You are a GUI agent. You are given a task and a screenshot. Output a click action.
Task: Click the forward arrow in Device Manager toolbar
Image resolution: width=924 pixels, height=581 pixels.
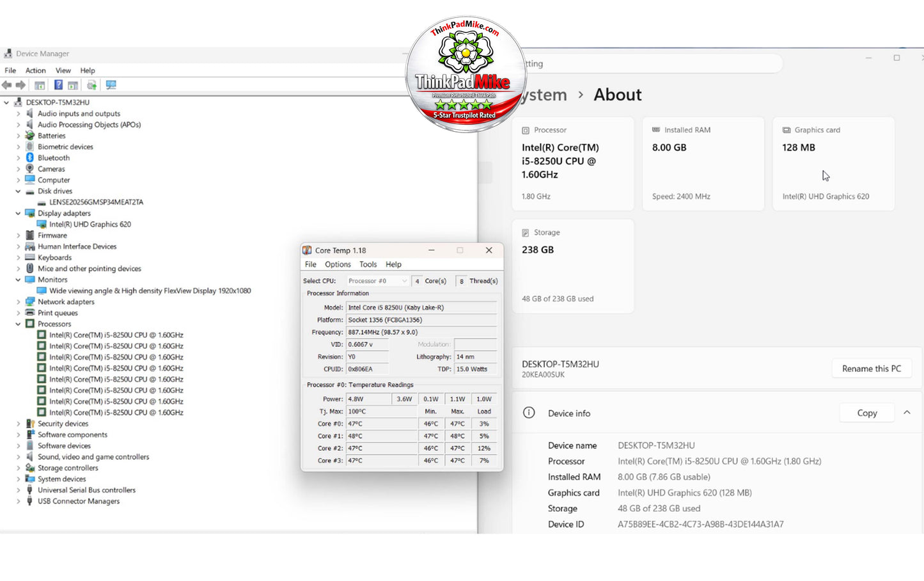pyautogui.click(x=21, y=85)
